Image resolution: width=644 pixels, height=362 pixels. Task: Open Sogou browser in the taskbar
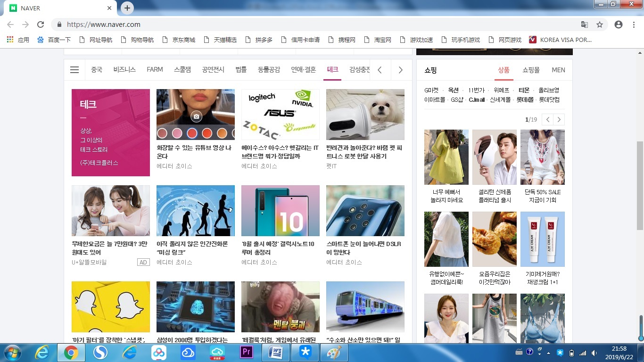[x=100, y=353]
